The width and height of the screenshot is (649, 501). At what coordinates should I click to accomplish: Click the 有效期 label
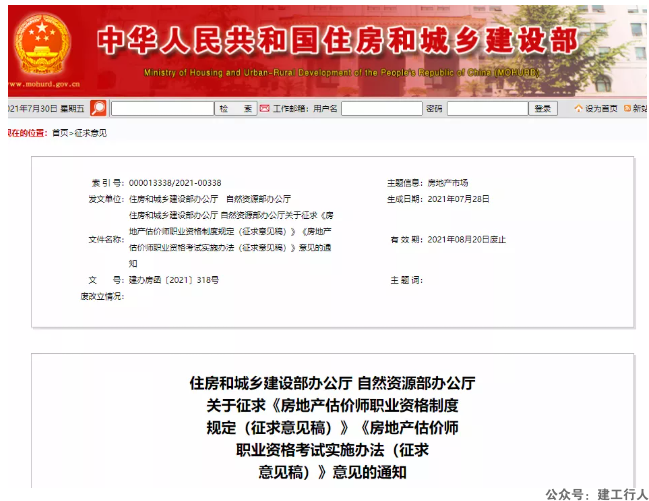pos(406,239)
